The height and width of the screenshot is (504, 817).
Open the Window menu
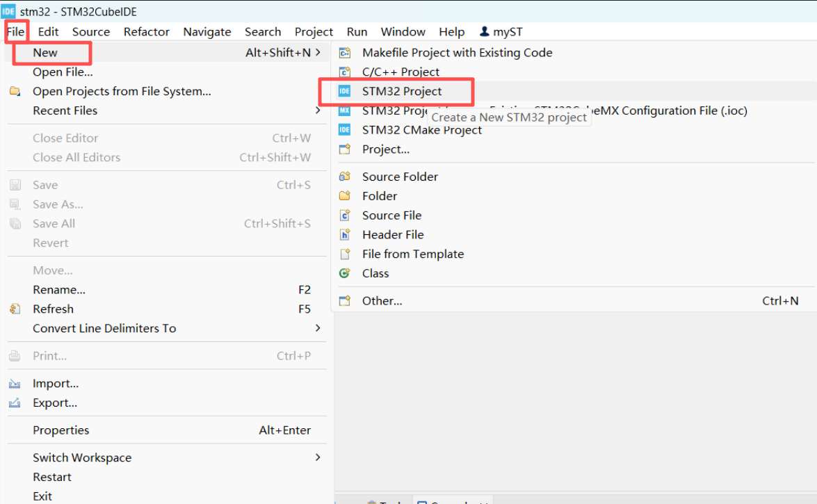tap(403, 32)
